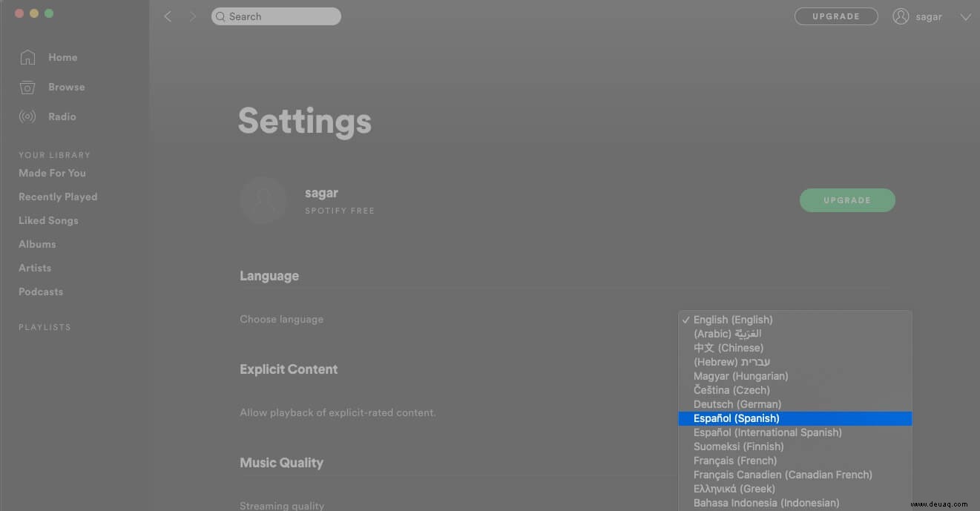The height and width of the screenshot is (511, 980).
Task: Choose Bahasa Indonesia (Indonesian) option
Action: (x=795, y=503)
